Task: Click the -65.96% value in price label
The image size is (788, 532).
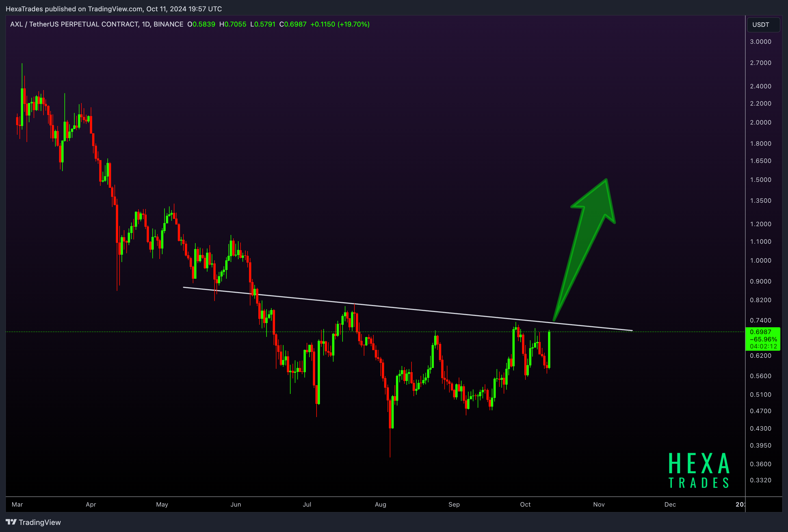Action: pyautogui.click(x=763, y=339)
